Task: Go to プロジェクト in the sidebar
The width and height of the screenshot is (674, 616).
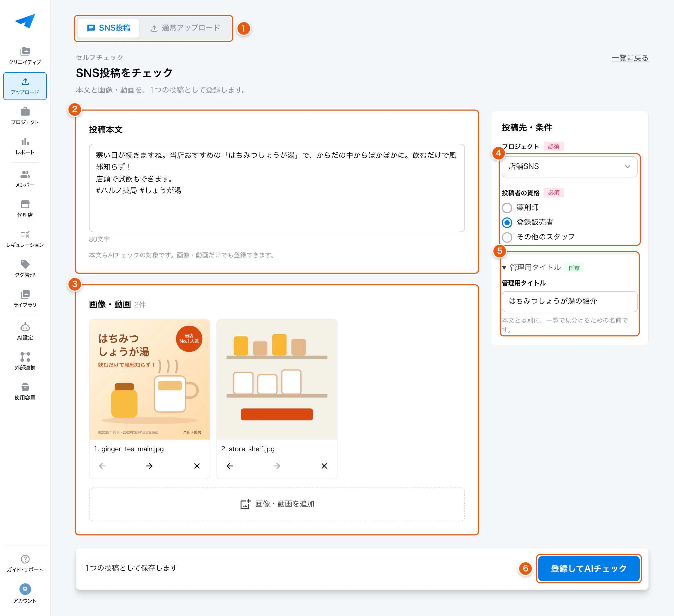Action: coord(25,116)
